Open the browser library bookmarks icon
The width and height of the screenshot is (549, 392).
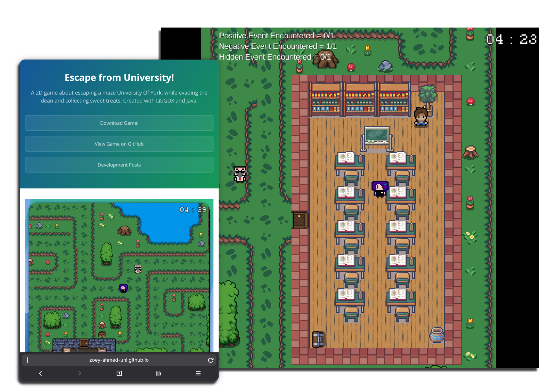click(158, 373)
